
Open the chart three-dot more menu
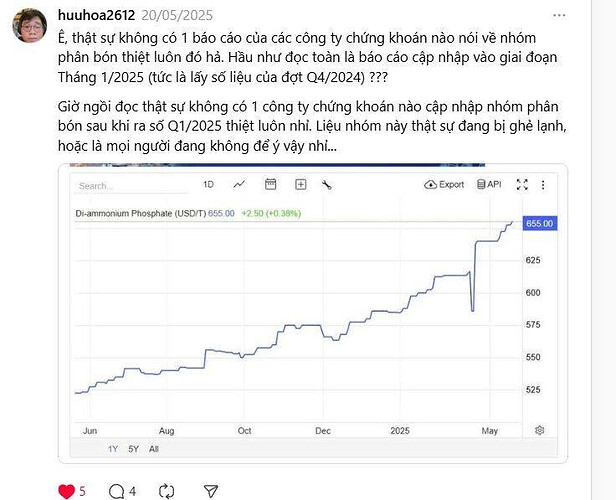[543, 185]
